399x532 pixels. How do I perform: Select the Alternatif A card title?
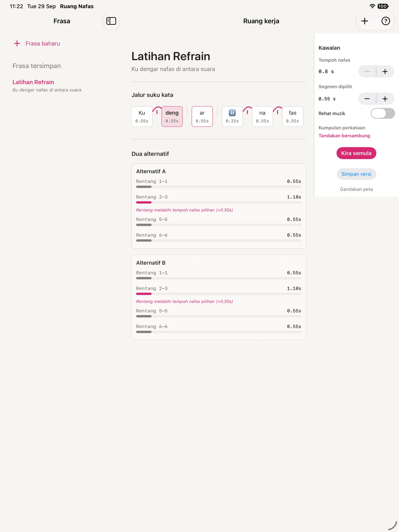[x=151, y=171]
